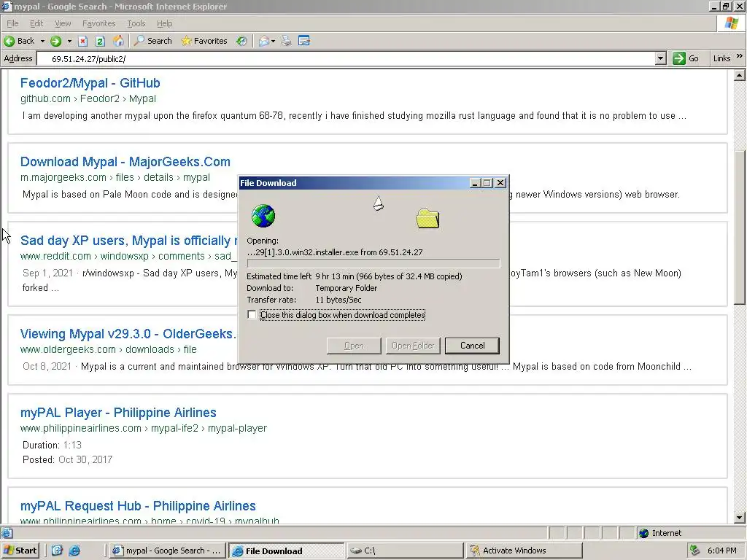747x560 pixels.
Task: Open the Help menu
Action: [x=164, y=23]
